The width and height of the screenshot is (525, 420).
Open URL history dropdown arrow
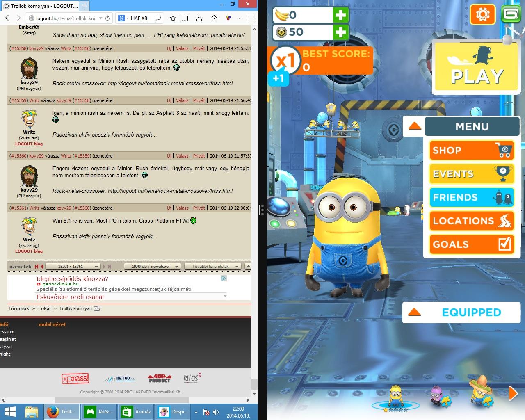tap(100, 18)
